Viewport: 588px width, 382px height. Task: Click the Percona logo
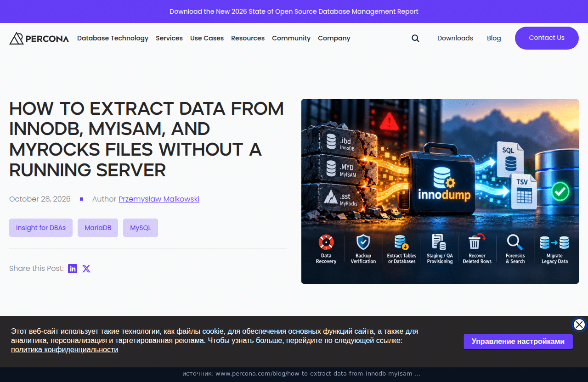point(39,38)
